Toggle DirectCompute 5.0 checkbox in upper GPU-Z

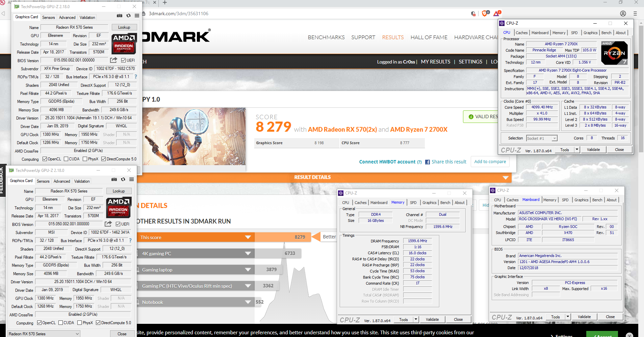click(x=104, y=159)
